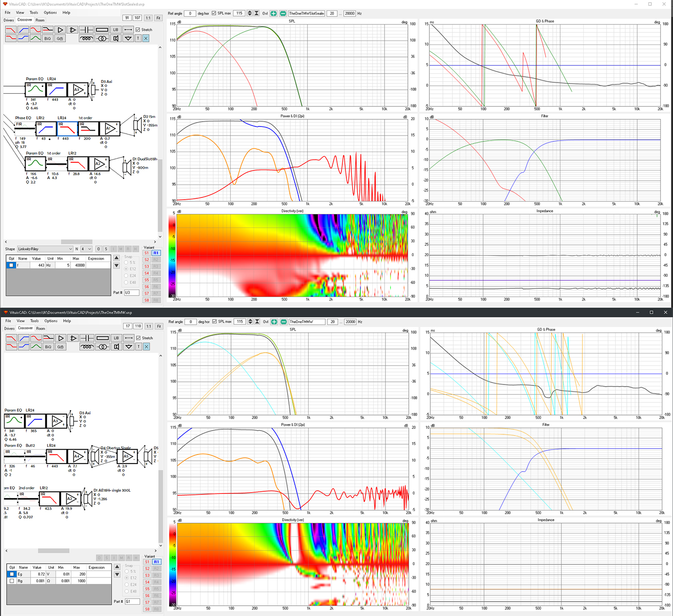Click the S button beside N in the top window
This screenshot has height=616, width=673.
point(106,249)
